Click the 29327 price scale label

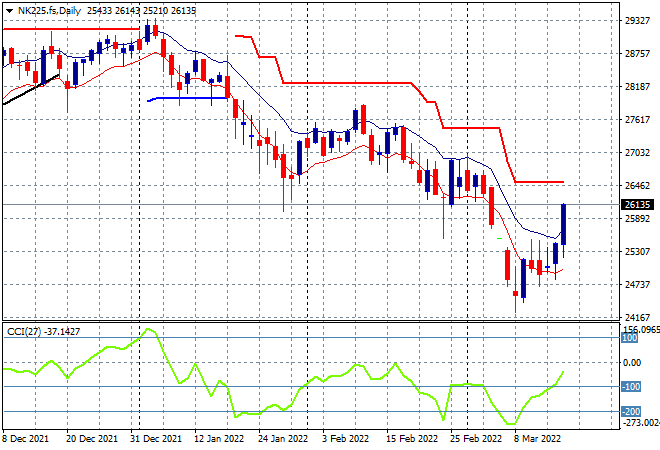[x=637, y=21]
